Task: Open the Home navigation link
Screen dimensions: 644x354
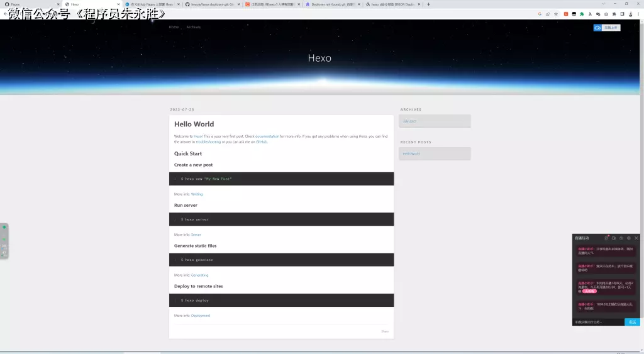Action: tap(174, 27)
